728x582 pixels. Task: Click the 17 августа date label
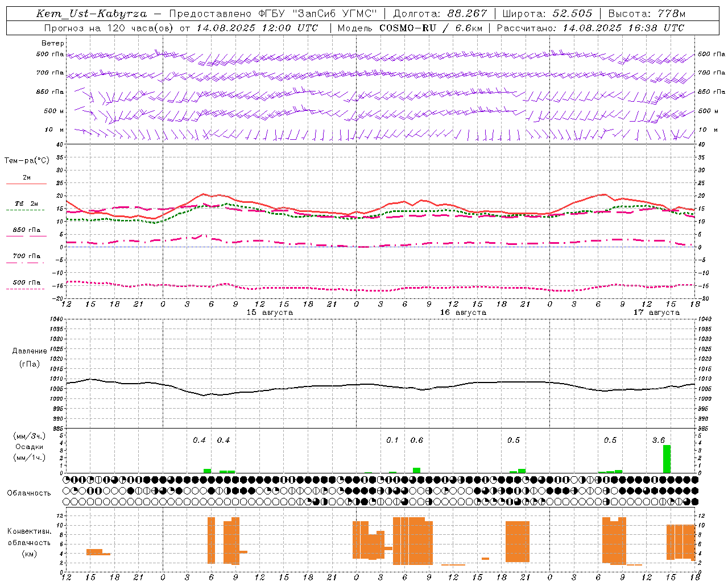click(656, 313)
